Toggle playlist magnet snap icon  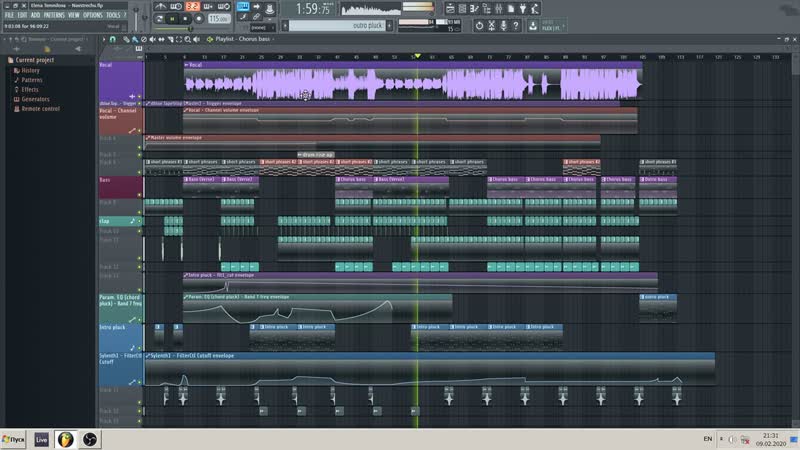(x=113, y=39)
